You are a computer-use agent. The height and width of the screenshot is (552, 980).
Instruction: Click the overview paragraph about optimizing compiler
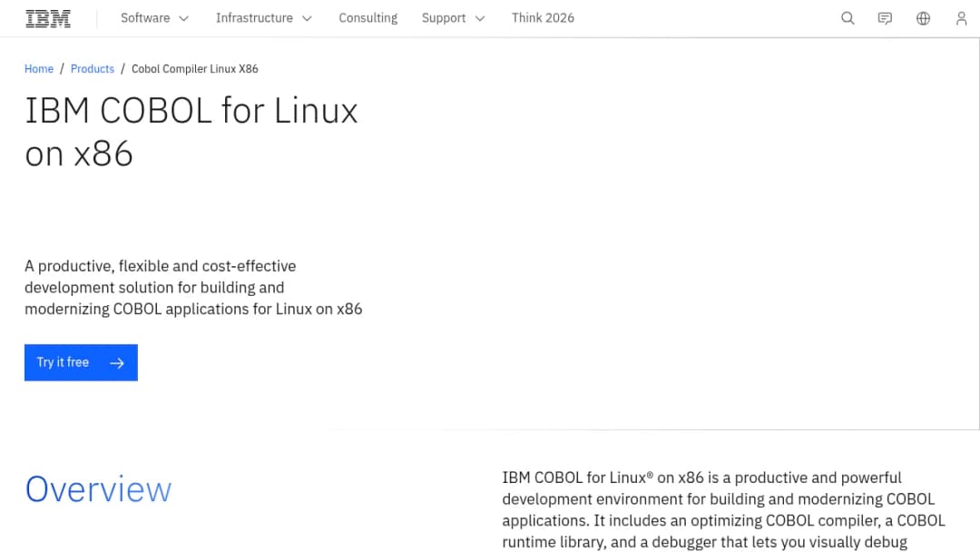[x=724, y=509]
